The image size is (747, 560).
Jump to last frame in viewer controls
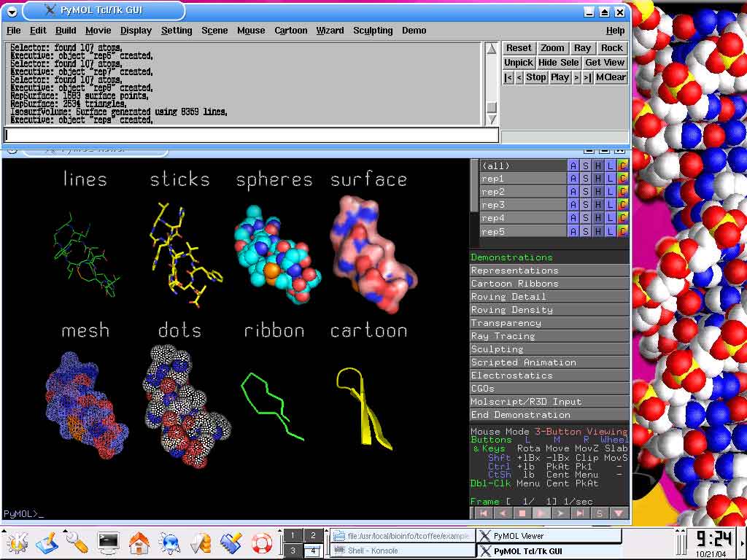580,513
